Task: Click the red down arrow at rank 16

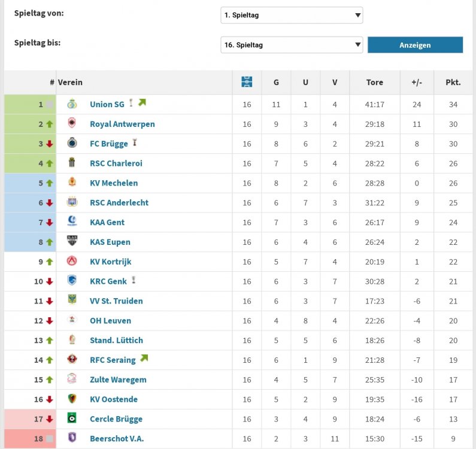Action: (50, 399)
